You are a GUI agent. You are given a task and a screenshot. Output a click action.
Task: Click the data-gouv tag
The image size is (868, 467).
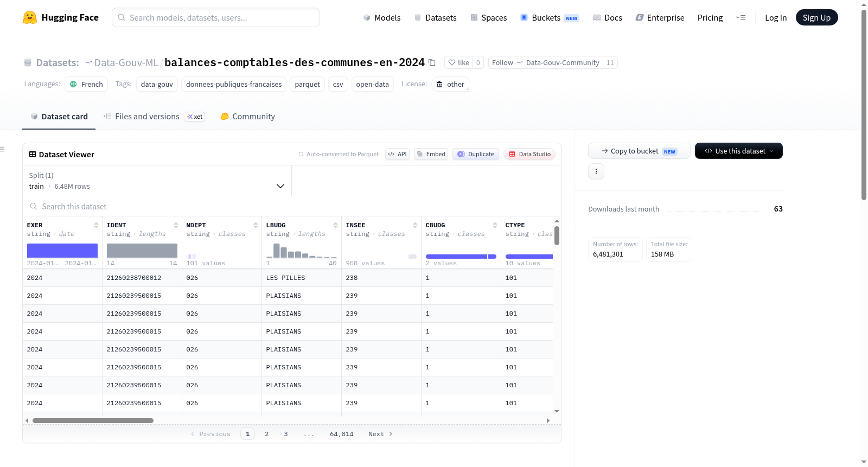pyautogui.click(x=157, y=84)
